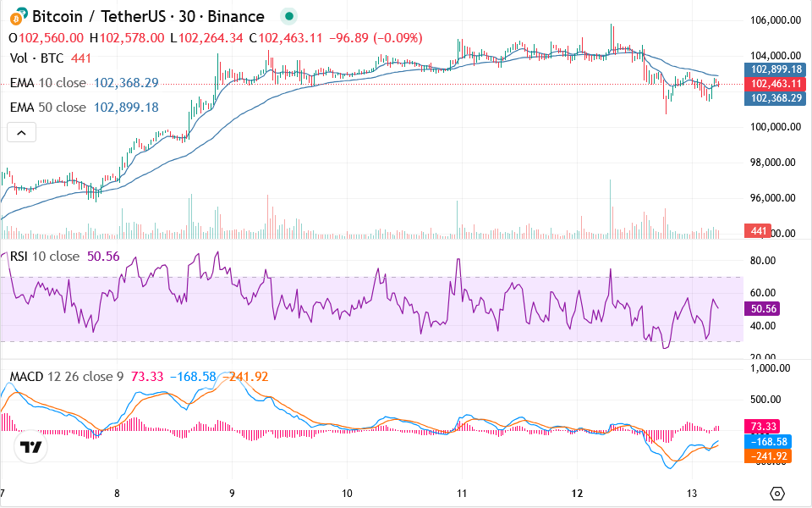Click date 9 on the time axis
Image resolution: width=812 pixels, height=508 pixels.
click(x=232, y=494)
